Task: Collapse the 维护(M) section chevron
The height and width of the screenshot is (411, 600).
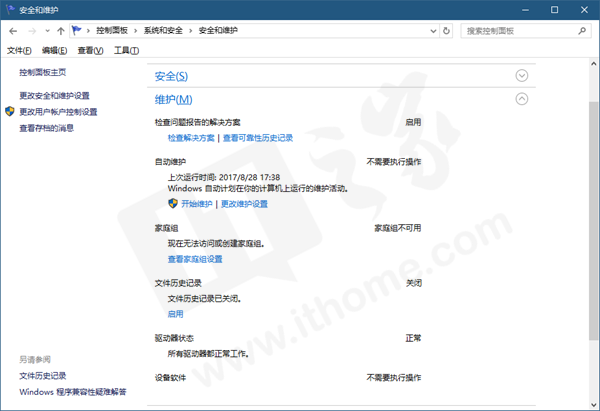Action: (521, 99)
